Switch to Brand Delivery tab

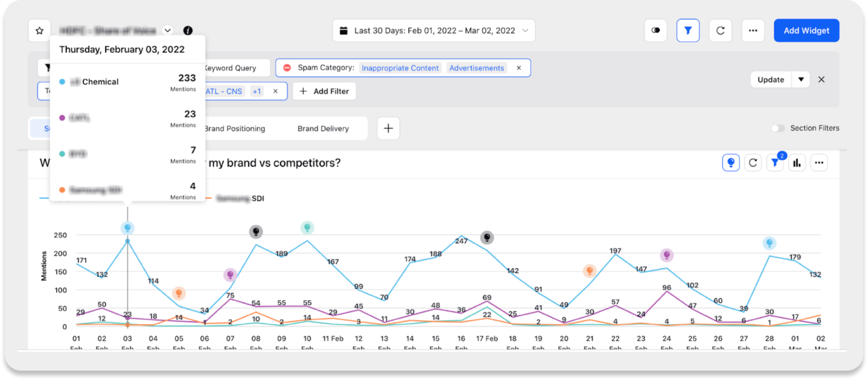pos(323,129)
